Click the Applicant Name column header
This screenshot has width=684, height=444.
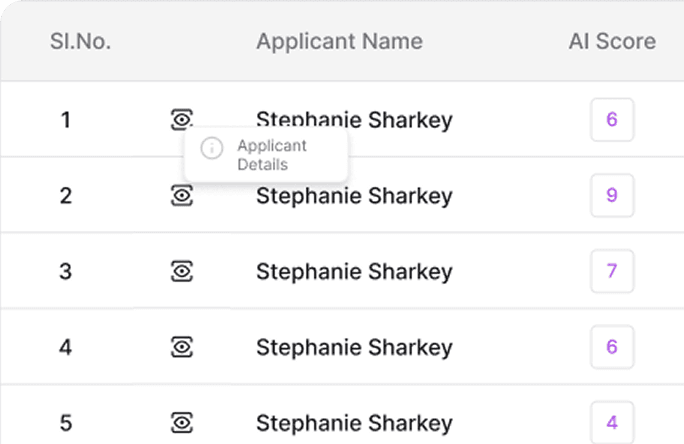tap(339, 41)
